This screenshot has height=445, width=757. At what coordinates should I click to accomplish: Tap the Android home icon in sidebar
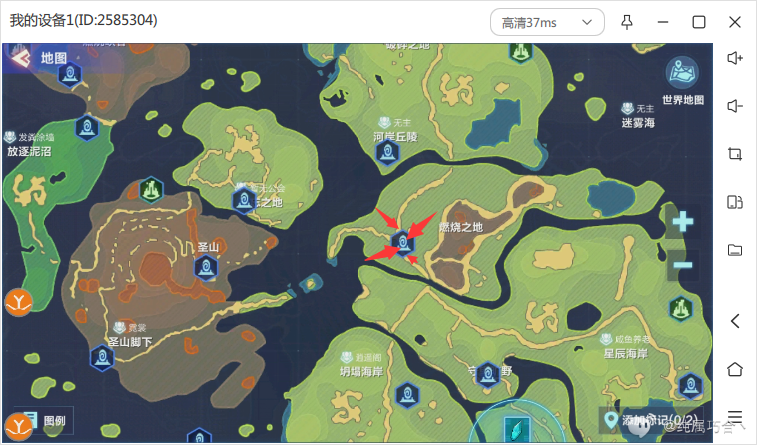click(735, 369)
